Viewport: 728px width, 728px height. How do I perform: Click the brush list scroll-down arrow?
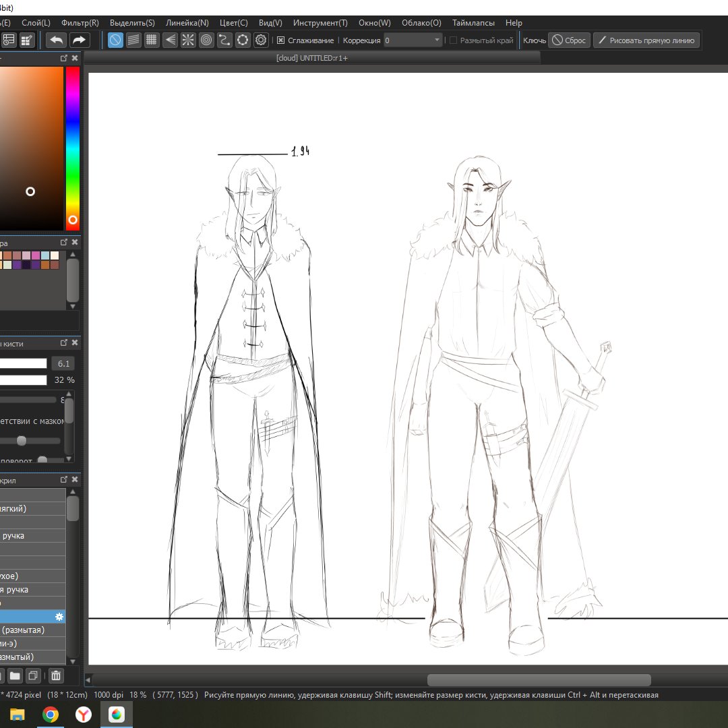click(72, 662)
